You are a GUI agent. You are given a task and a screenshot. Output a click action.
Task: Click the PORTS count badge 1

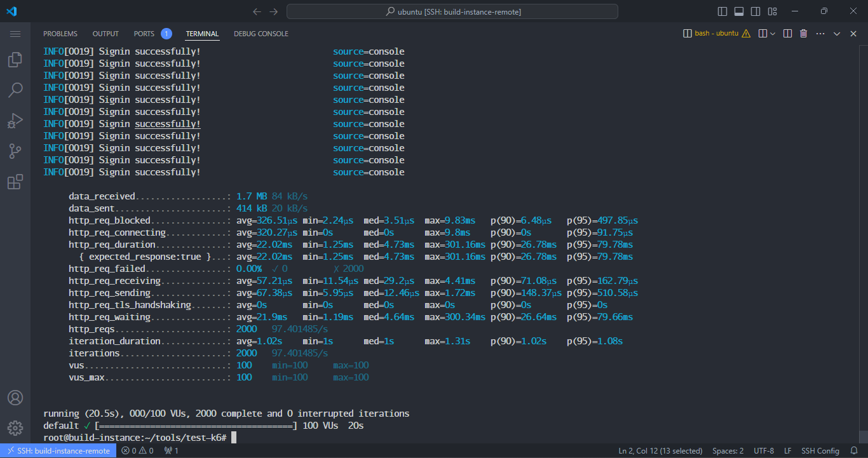point(166,34)
